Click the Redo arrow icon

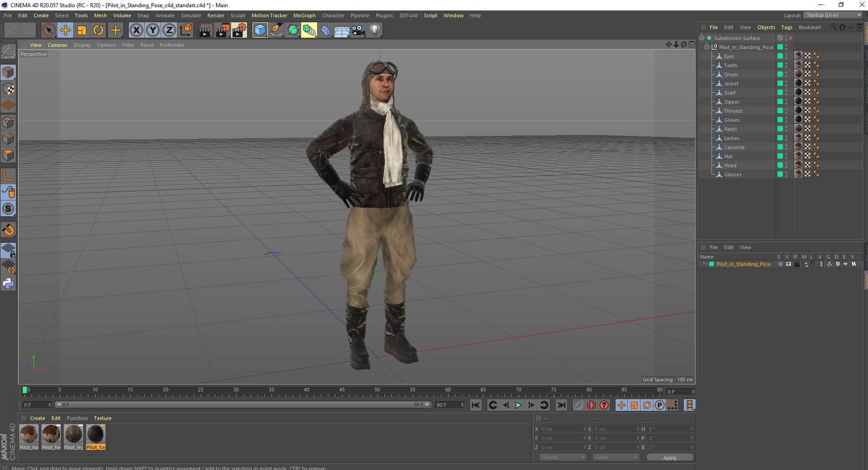click(28, 30)
